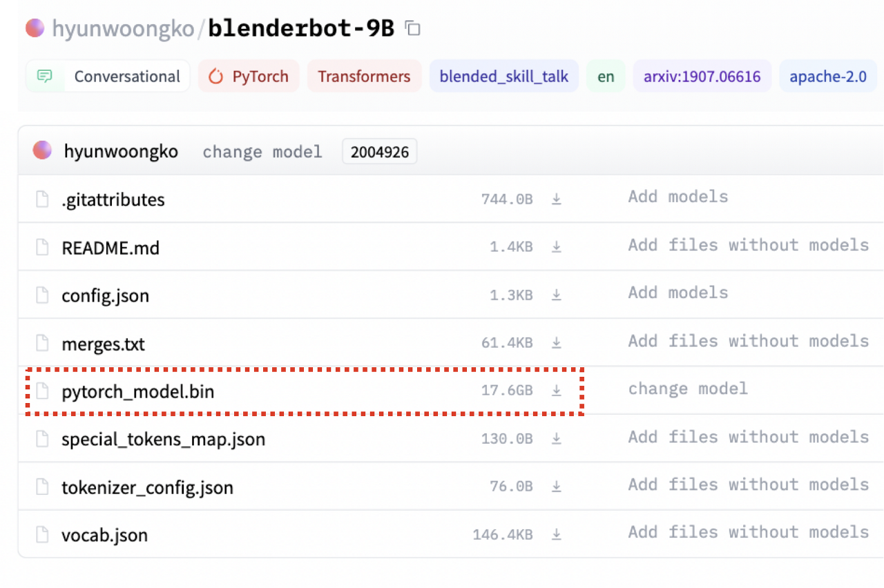Select the en language tag
Viewport: 884px width, 588px height.
click(x=606, y=76)
